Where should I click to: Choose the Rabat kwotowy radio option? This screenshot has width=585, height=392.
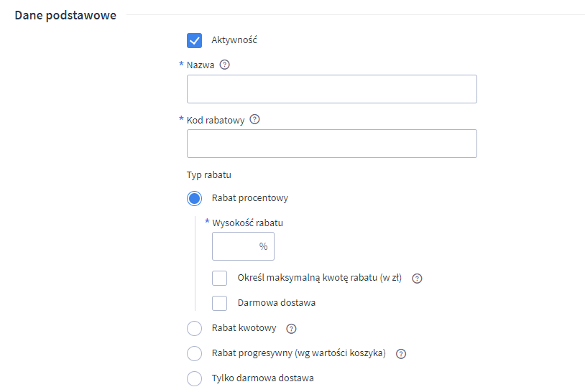[194, 329]
